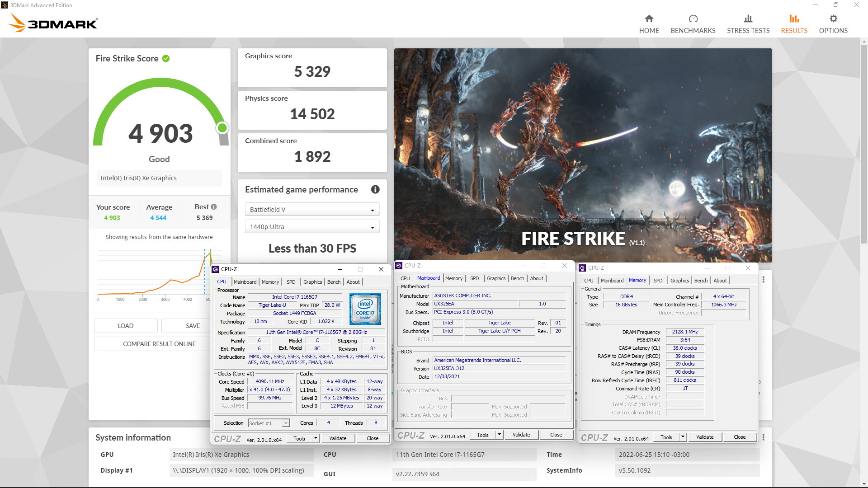Open the upper three-dot menu at right edge

764,280
